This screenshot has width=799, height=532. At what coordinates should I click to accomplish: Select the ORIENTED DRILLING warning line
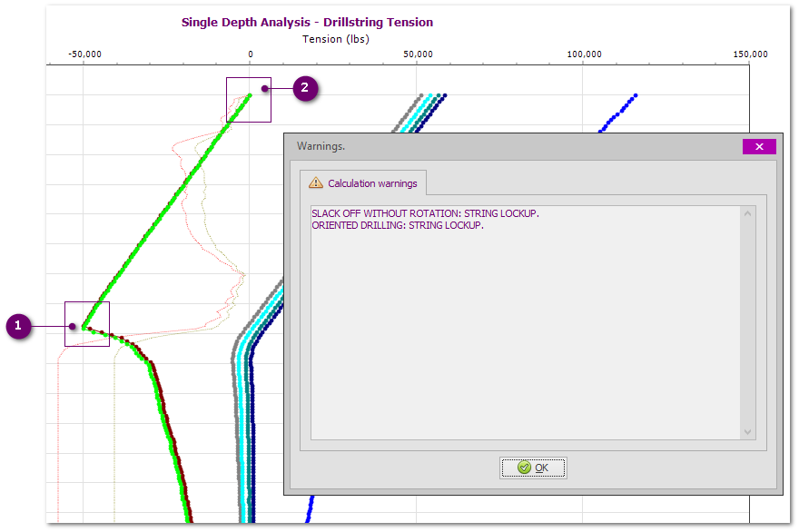click(x=398, y=225)
